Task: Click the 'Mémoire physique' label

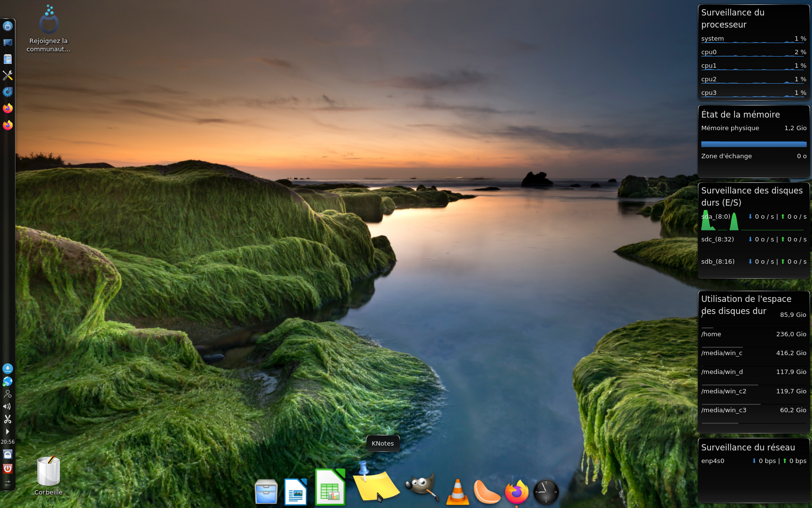Action: [x=730, y=128]
